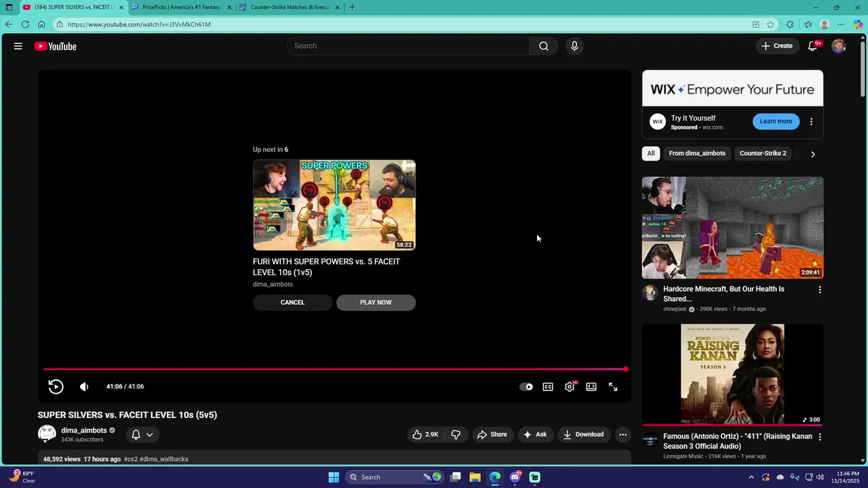The width and height of the screenshot is (868, 488).
Task: Open browser home page
Action: [x=41, y=24]
